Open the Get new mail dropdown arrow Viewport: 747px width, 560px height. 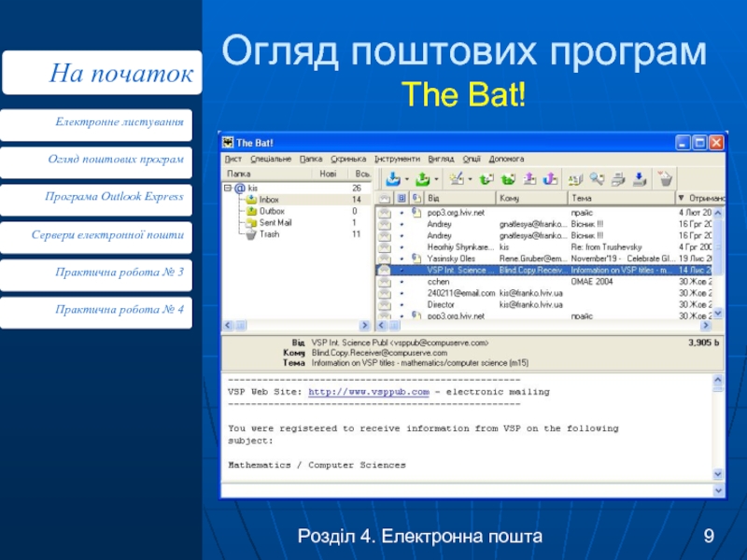(407, 179)
